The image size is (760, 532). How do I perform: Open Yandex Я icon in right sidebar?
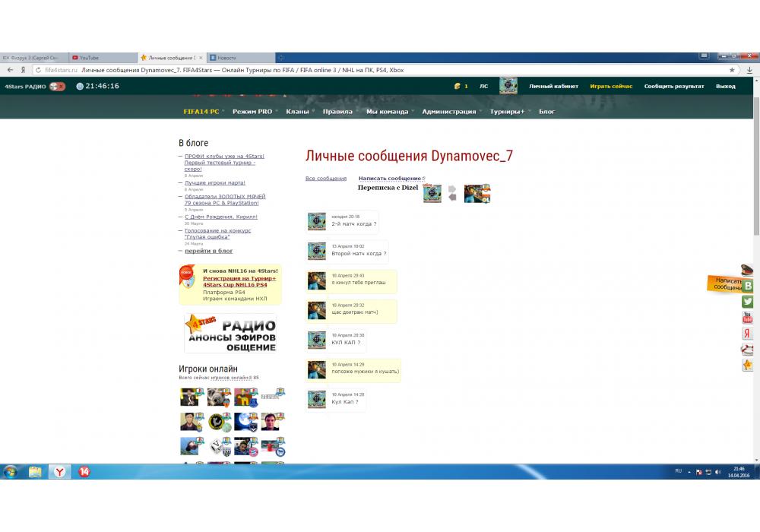[747, 334]
